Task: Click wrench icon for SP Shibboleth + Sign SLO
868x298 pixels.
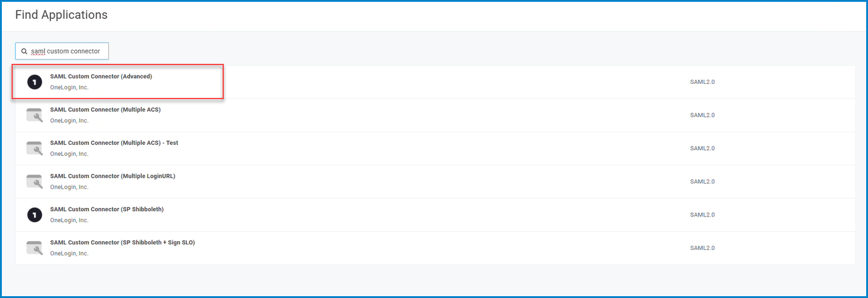Action: tap(35, 248)
